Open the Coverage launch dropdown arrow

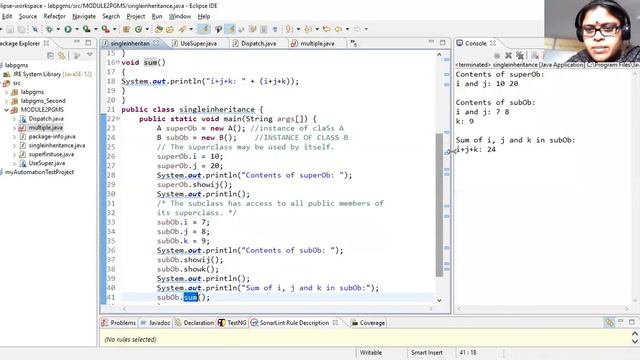pos(96,29)
